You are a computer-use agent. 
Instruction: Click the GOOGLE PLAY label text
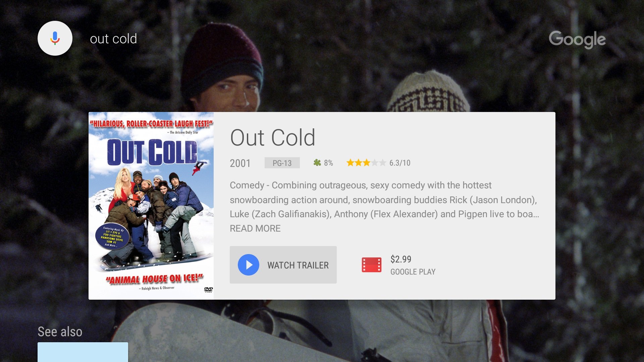point(413,272)
